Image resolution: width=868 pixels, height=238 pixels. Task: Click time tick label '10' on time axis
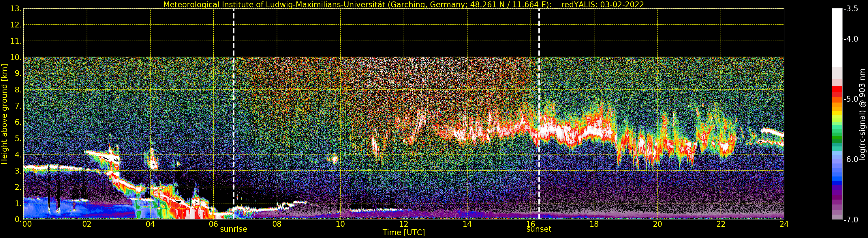tap(340, 224)
